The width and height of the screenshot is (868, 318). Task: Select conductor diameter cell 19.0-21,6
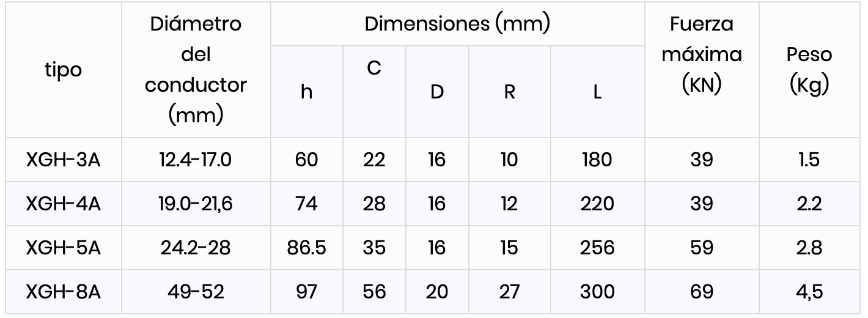point(196,204)
